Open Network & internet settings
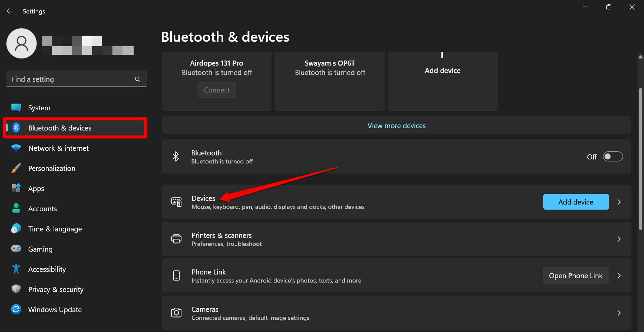The image size is (644, 332). click(76, 148)
